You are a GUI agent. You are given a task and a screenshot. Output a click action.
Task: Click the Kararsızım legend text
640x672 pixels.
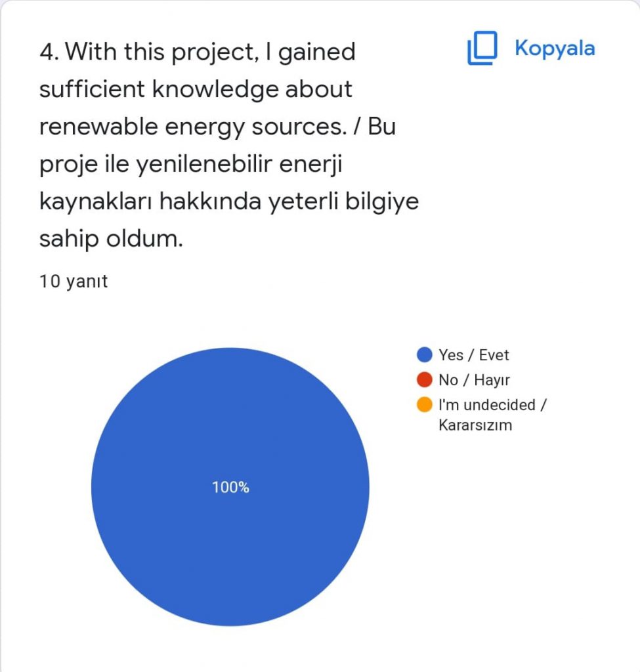[475, 425]
